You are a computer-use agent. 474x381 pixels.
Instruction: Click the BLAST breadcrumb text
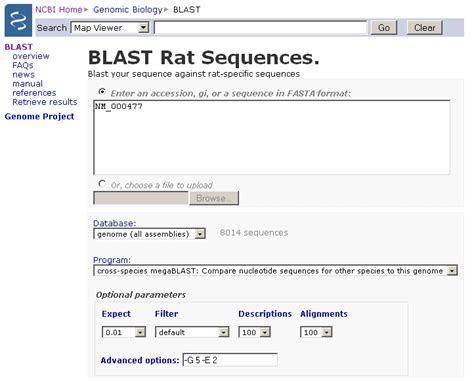(187, 10)
